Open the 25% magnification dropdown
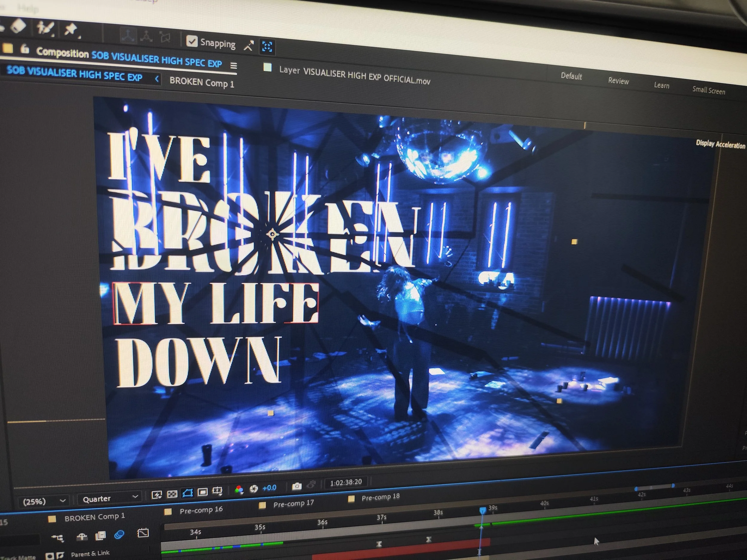Viewport: 747px width, 560px height. 43,501
